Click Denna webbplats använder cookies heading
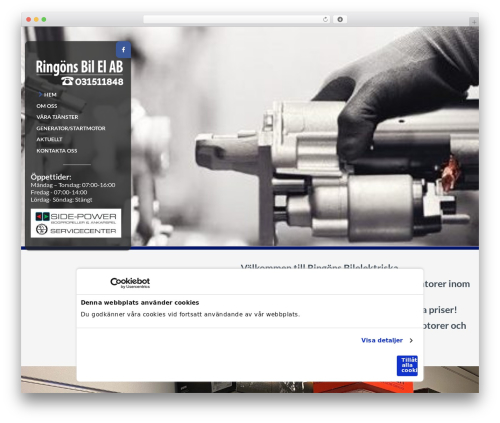Screen dimensions: 500x423 pos(140,303)
